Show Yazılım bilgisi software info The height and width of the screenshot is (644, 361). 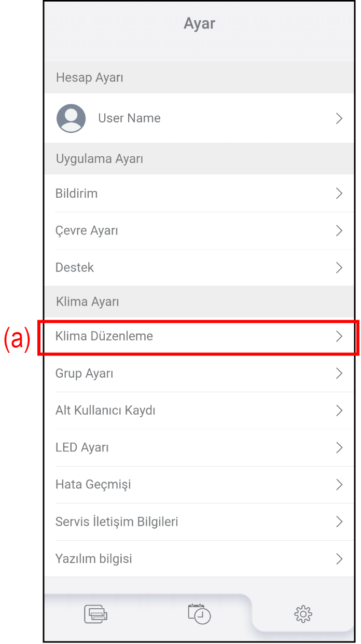tap(94, 559)
